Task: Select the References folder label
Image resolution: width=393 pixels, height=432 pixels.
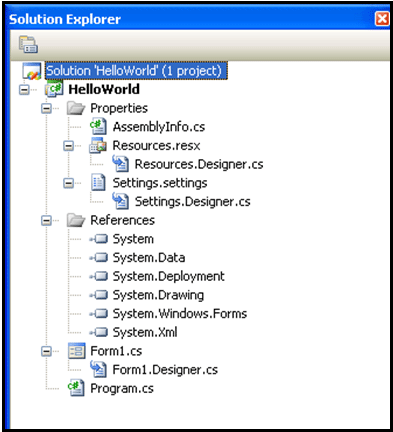Action: [122, 220]
